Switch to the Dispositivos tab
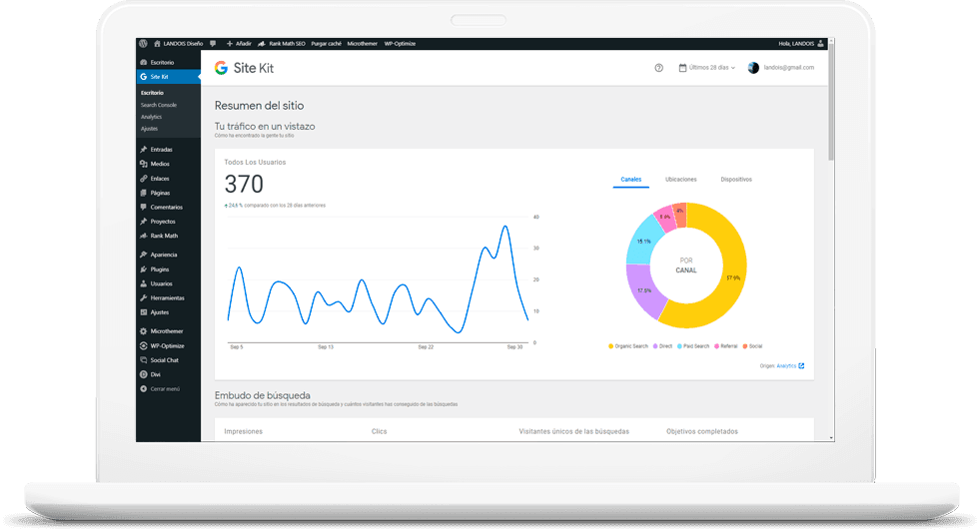 click(x=736, y=180)
